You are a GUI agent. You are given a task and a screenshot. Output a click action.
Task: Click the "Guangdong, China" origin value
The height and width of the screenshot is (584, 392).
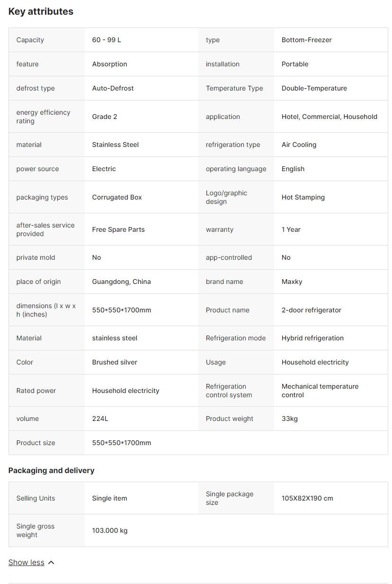[121, 282]
